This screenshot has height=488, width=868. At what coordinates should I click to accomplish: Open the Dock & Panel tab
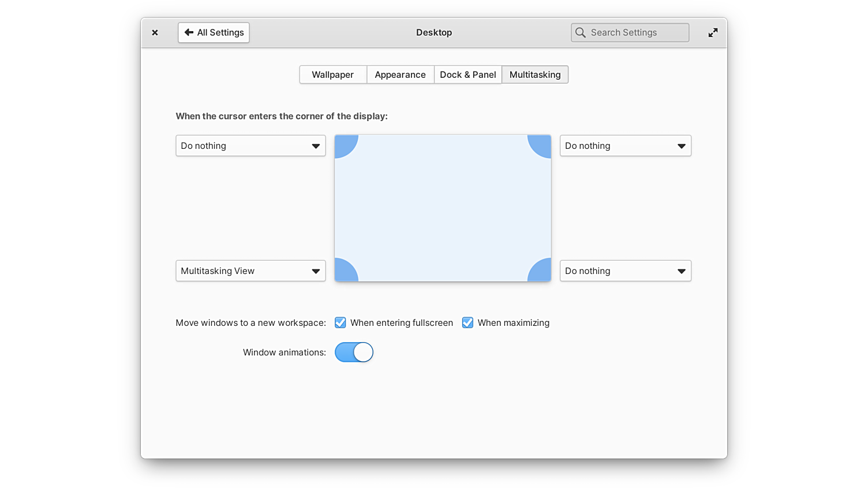pos(467,75)
